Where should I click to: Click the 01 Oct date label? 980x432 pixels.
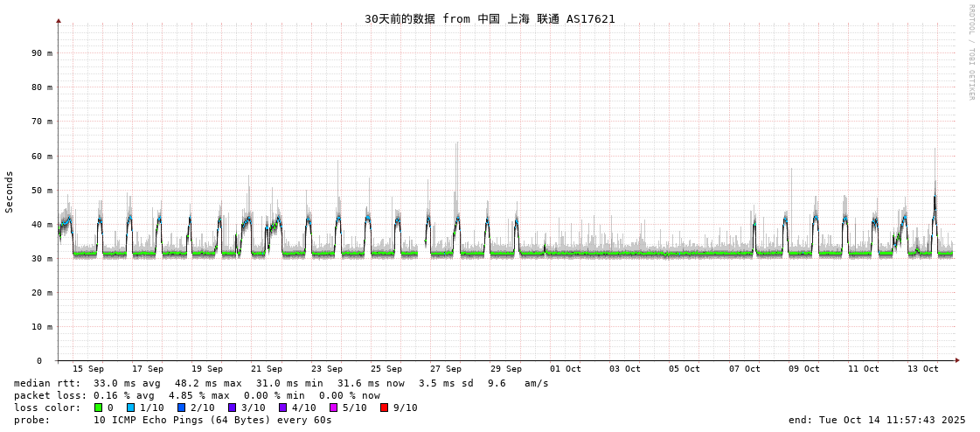pyautogui.click(x=566, y=369)
